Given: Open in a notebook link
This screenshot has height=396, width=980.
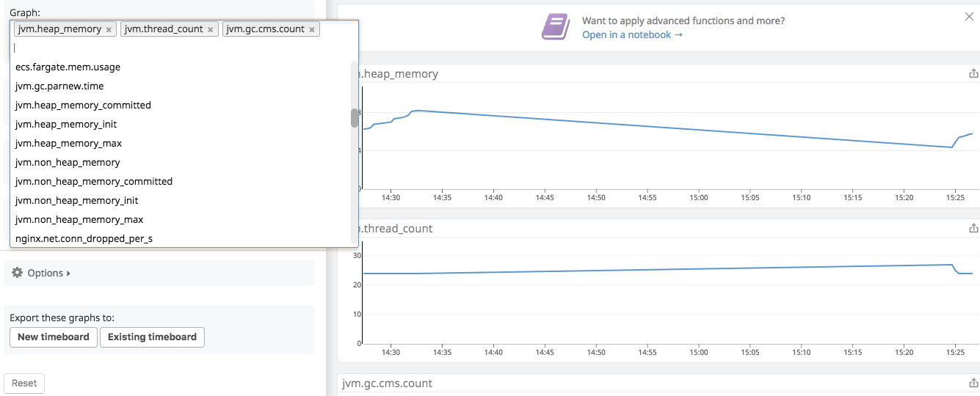Looking at the screenshot, I should [x=632, y=34].
